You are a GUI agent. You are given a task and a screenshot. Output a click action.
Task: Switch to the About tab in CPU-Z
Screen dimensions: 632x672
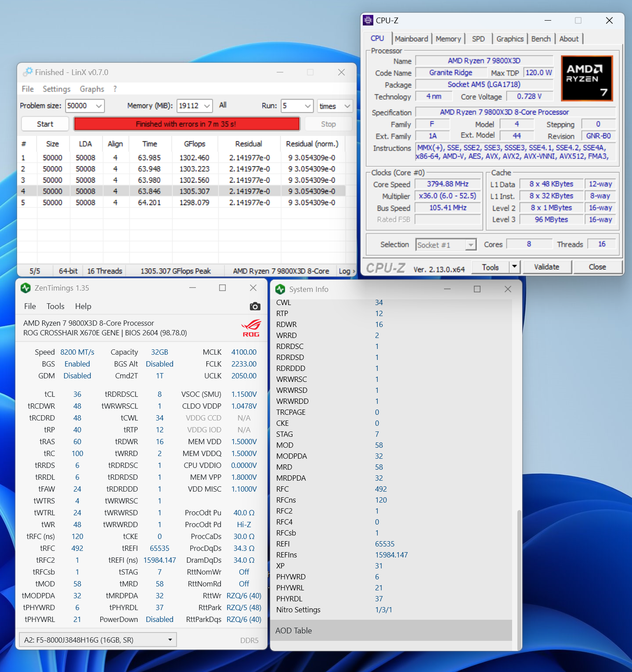(x=569, y=39)
